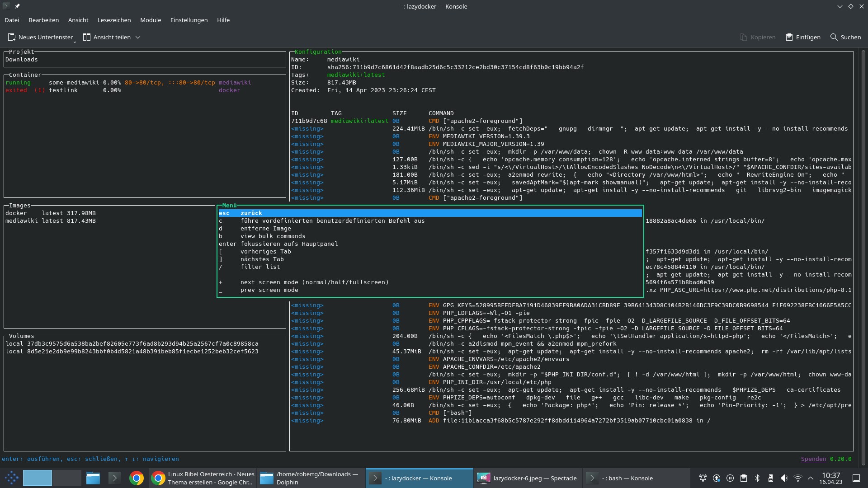Click the Konsole vertical scrollbar
868x488 pixels.
pyautogui.click(x=863, y=258)
